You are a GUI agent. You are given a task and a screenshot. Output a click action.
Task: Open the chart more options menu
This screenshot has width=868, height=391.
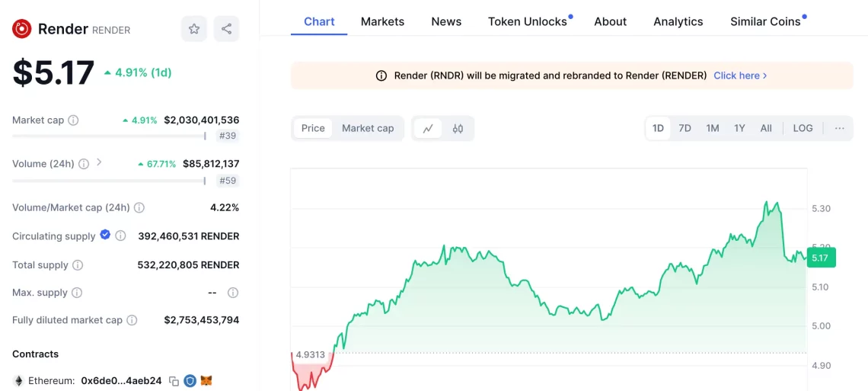[x=839, y=128]
